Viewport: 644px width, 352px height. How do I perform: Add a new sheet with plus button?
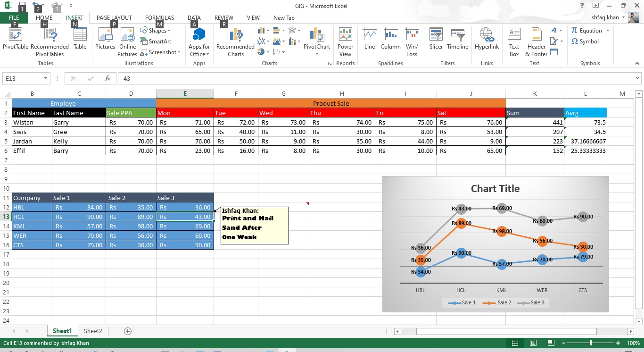127,331
